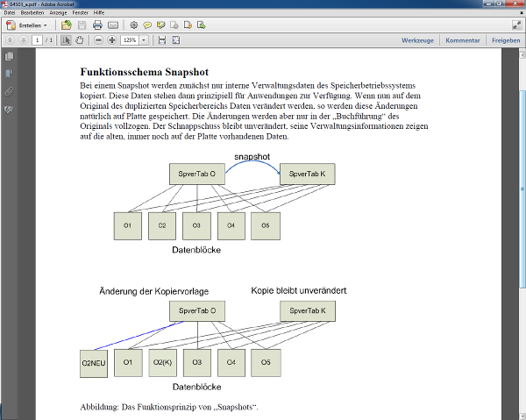Image resolution: width=526 pixels, height=420 pixels.
Task: Click the zoom in plus button
Action: point(111,40)
